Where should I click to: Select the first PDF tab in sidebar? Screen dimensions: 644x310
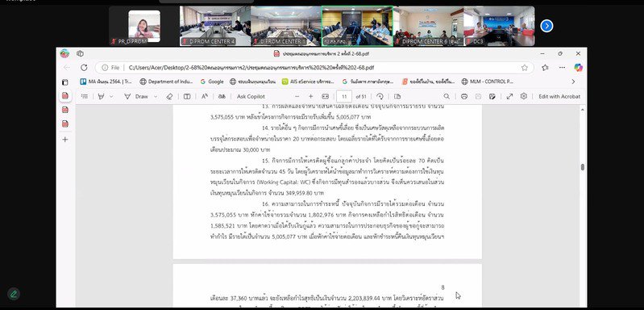click(65, 96)
